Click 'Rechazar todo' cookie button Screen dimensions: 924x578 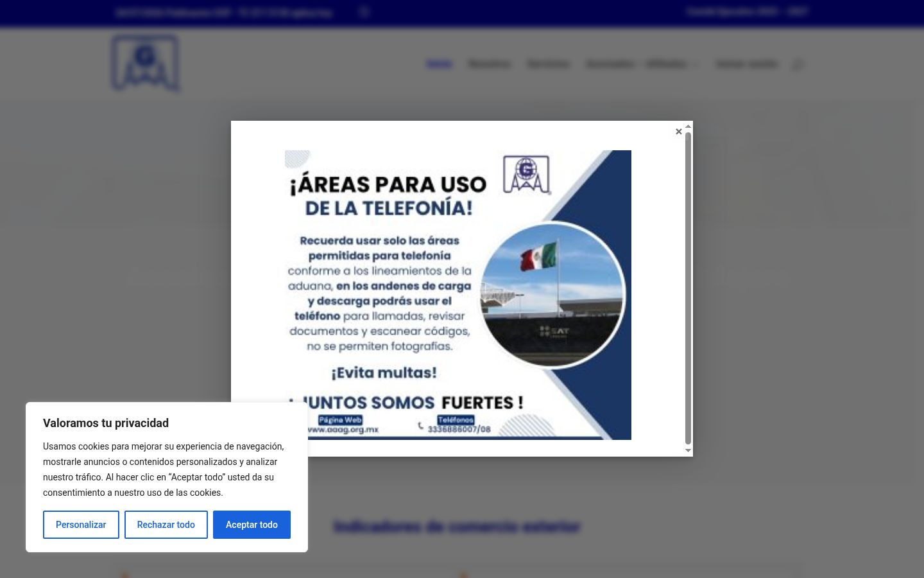[x=166, y=525]
